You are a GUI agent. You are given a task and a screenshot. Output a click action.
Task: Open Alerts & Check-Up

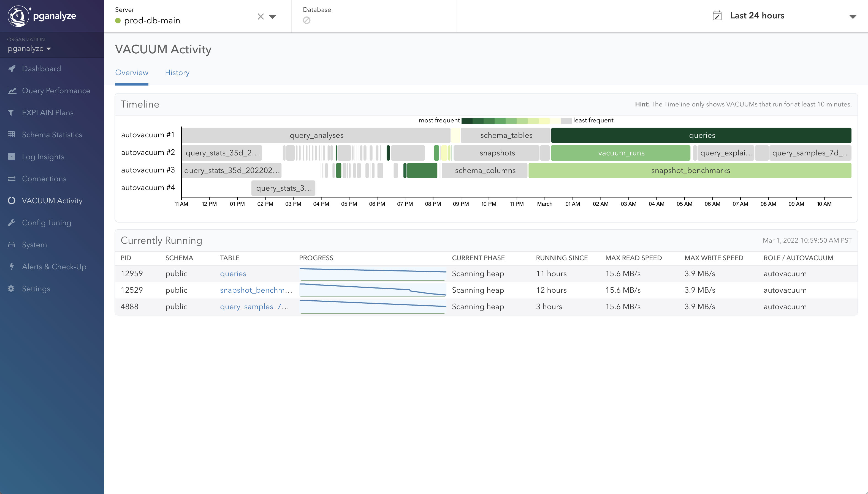click(54, 266)
